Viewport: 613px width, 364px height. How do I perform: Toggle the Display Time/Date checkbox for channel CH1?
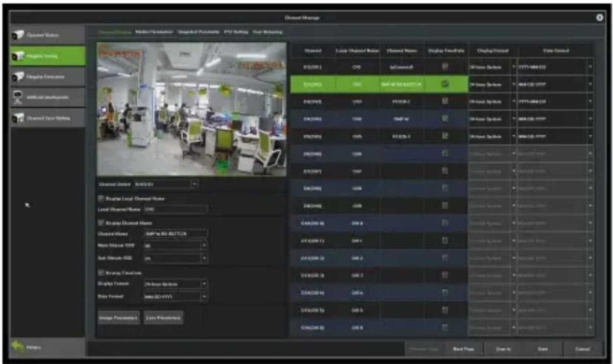click(x=445, y=66)
